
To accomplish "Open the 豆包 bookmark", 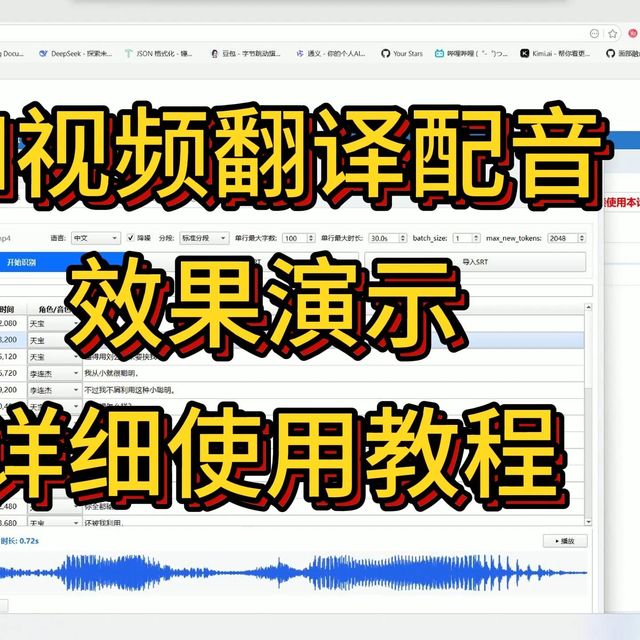I will point(246,53).
